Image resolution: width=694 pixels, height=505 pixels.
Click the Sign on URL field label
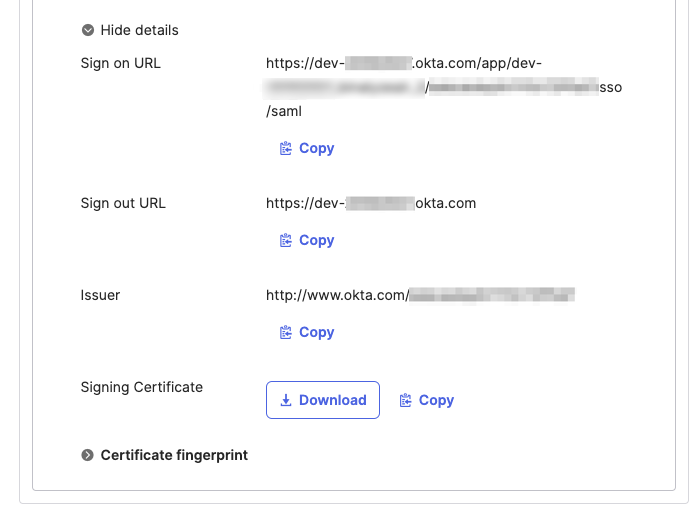tap(120, 64)
